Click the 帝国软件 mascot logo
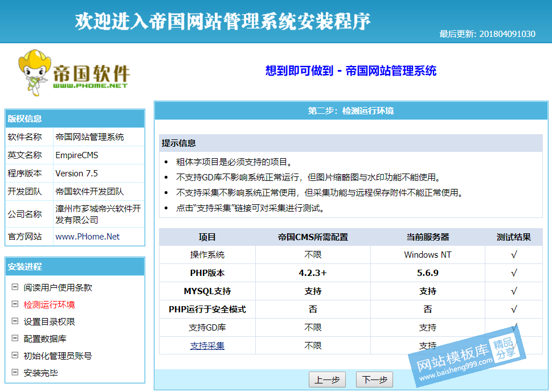 (x=74, y=73)
